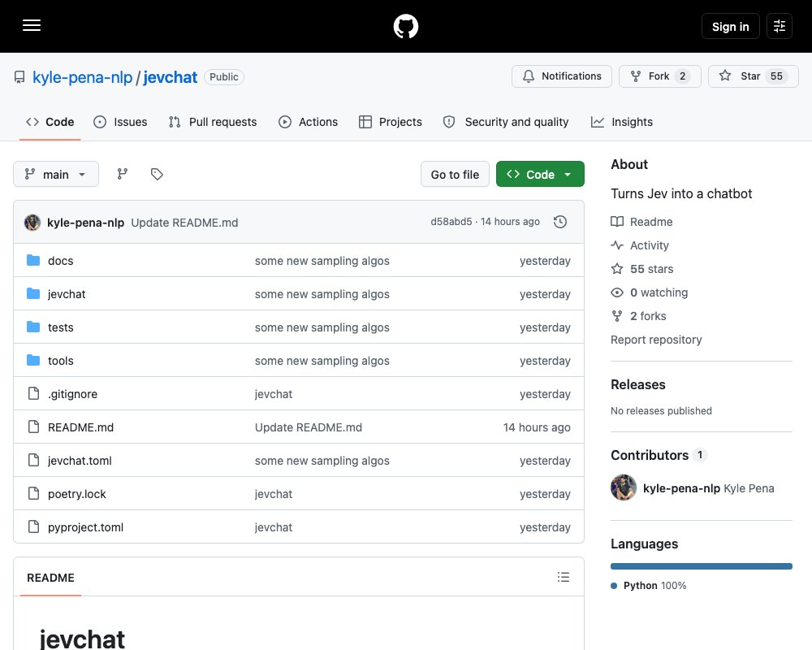
Task: Open the README outline list icon
Action: pos(564,577)
